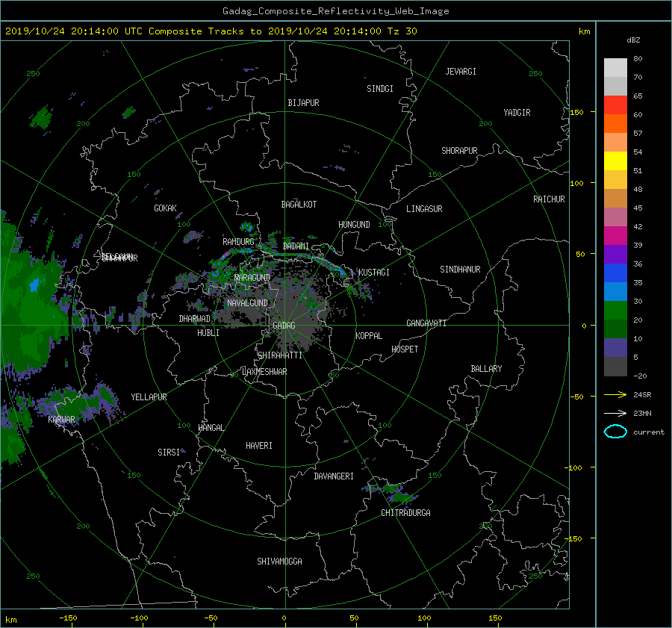Click the yellow 24SR arrow legend icon

(615, 394)
